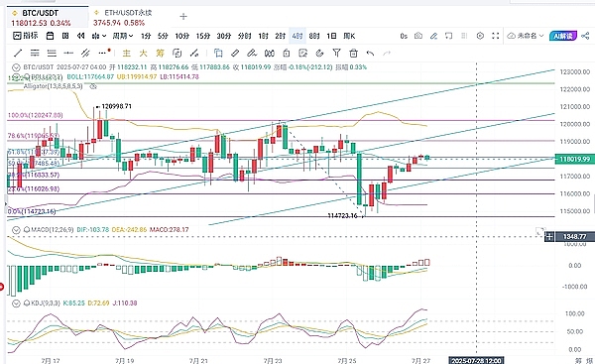This screenshot has height=364, width=595.
Task: Switch to the BTC/USDT tab
Action: (x=49, y=18)
